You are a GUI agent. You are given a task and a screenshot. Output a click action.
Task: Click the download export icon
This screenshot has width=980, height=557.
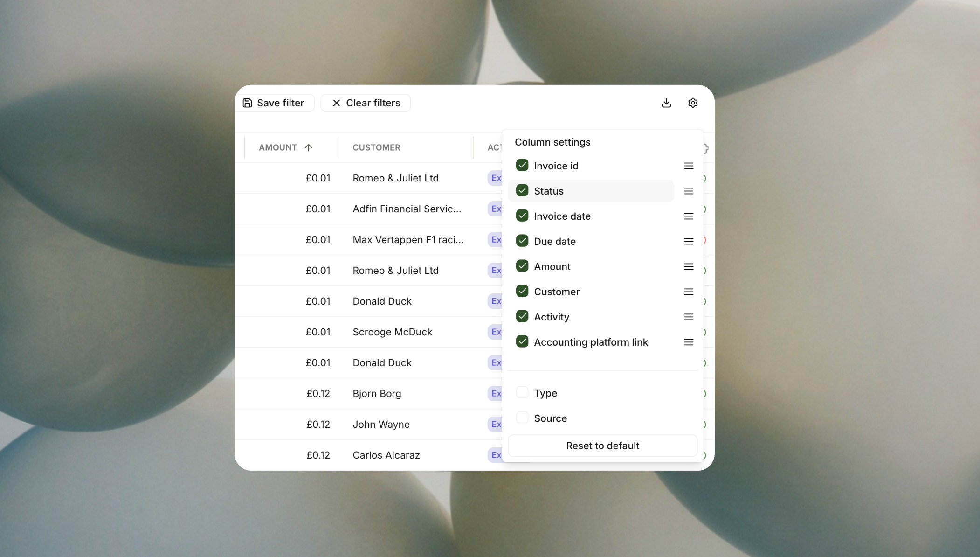(666, 103)
